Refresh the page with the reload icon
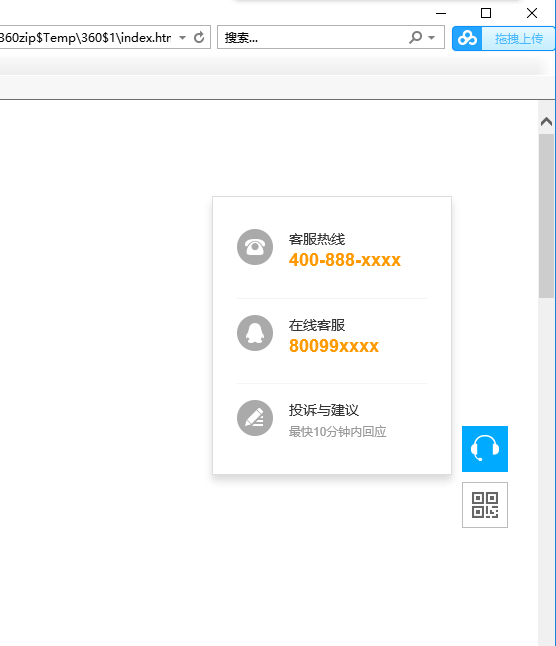The width and height of the screenshot is (556, 646). coord(199,37)
